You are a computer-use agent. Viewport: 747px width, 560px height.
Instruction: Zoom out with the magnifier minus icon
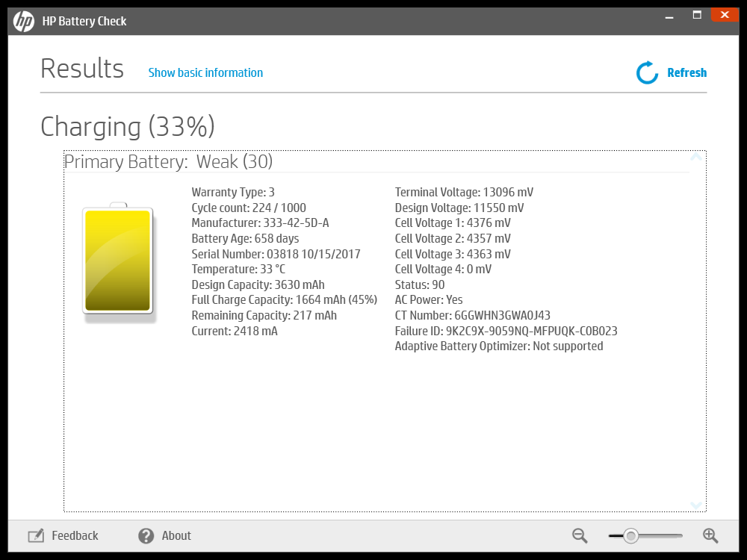[580, 535]
